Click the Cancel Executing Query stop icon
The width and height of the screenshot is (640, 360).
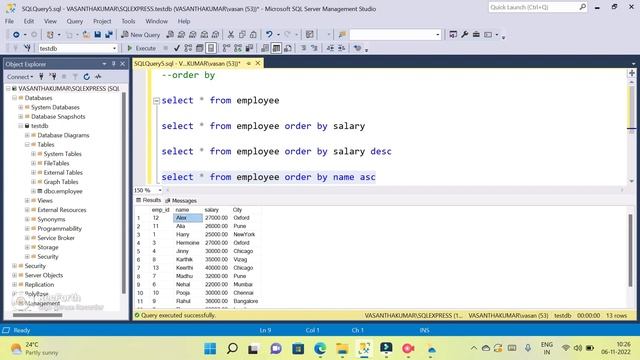(165, 48)
